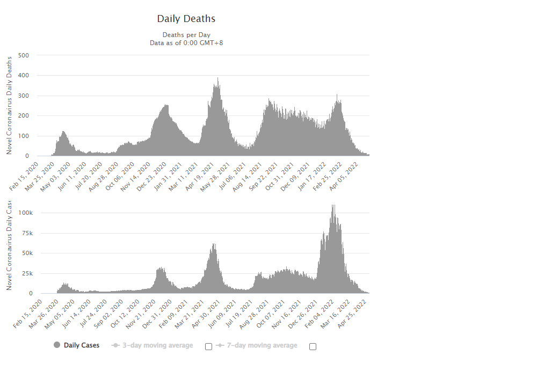Click the 500 value on the deaths y-axis
This screenshot has height=392, width=537.
point(24,55)
